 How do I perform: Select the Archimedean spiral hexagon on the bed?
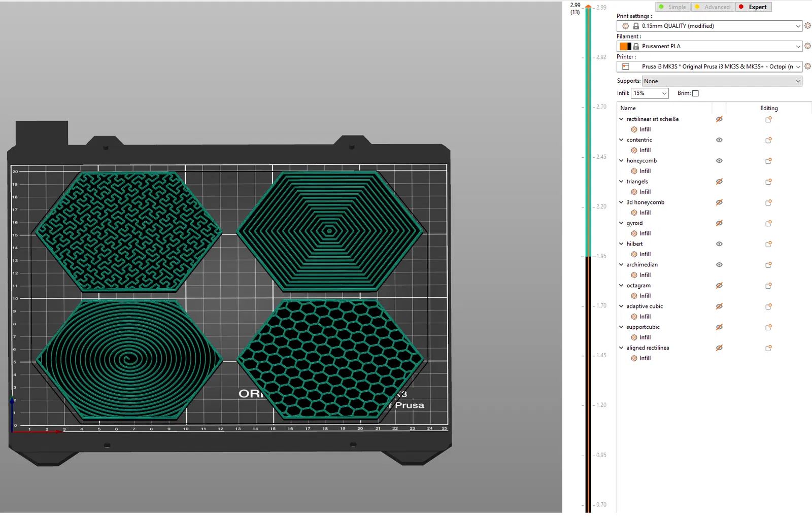[x=130, y=360]
